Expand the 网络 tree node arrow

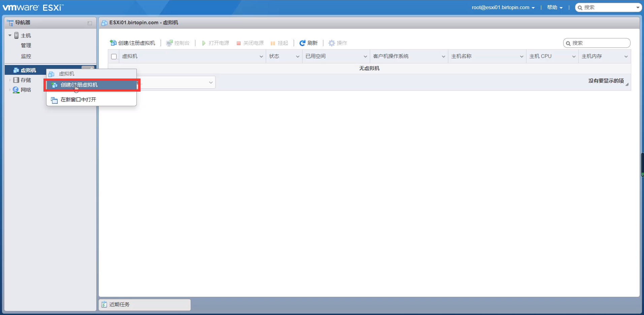coord(10,90)
